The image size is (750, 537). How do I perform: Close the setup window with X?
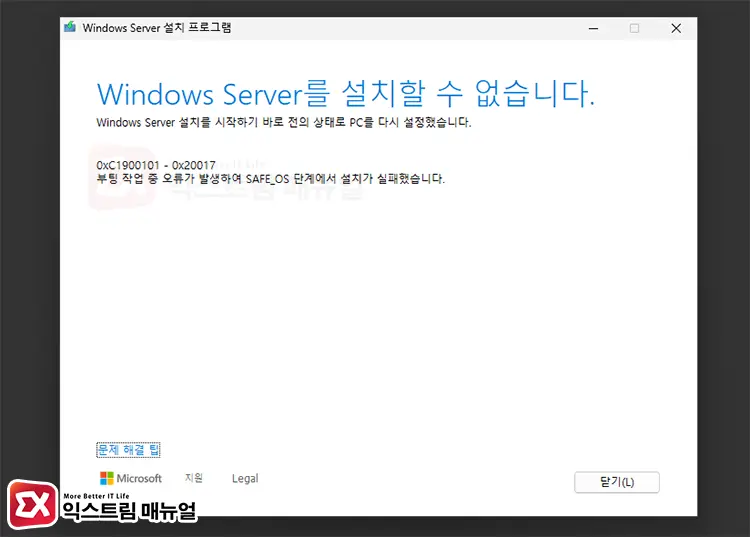pos(676,28)
